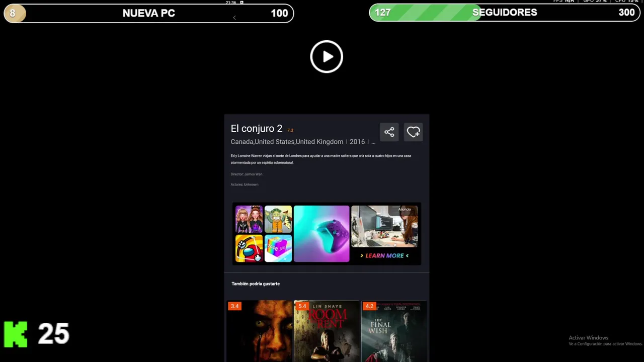Click the El conjuro 2 title

click(x=257, y=129)
